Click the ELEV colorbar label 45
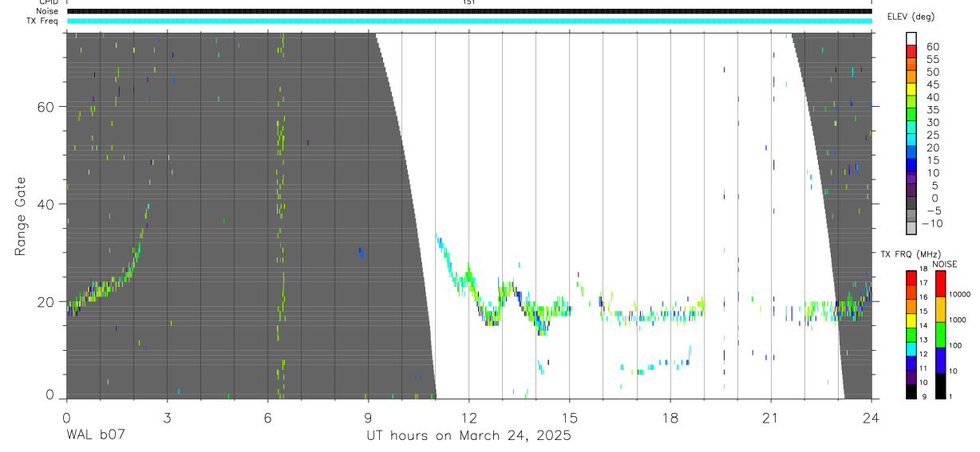This screenshot has width=980, height=452. point(931,85)
